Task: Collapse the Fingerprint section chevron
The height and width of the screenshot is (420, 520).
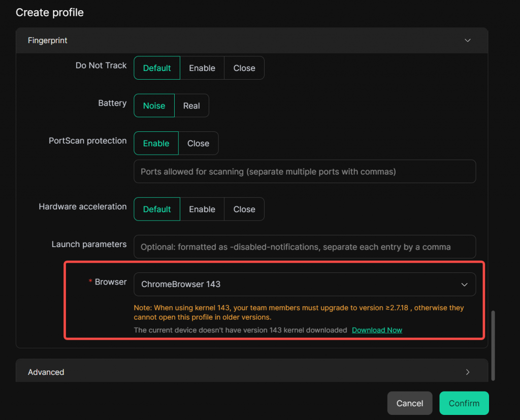Action: pos(468,41)
